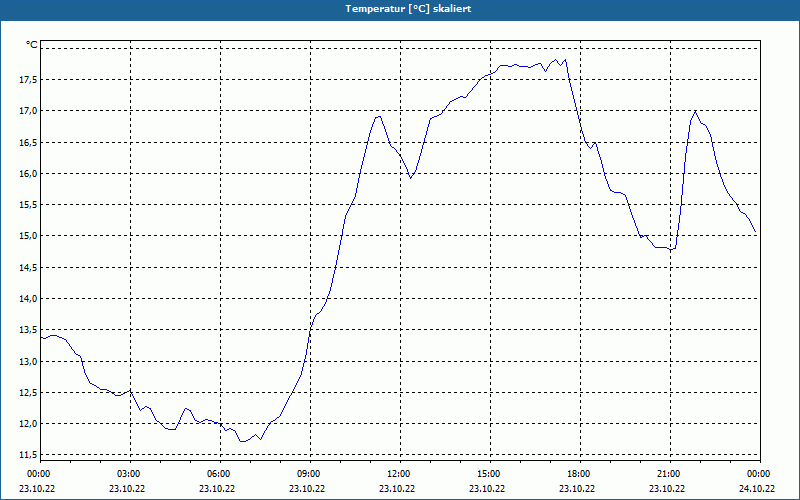
Task: Click the 17,0 y-axis value
Action: [28, 111]
